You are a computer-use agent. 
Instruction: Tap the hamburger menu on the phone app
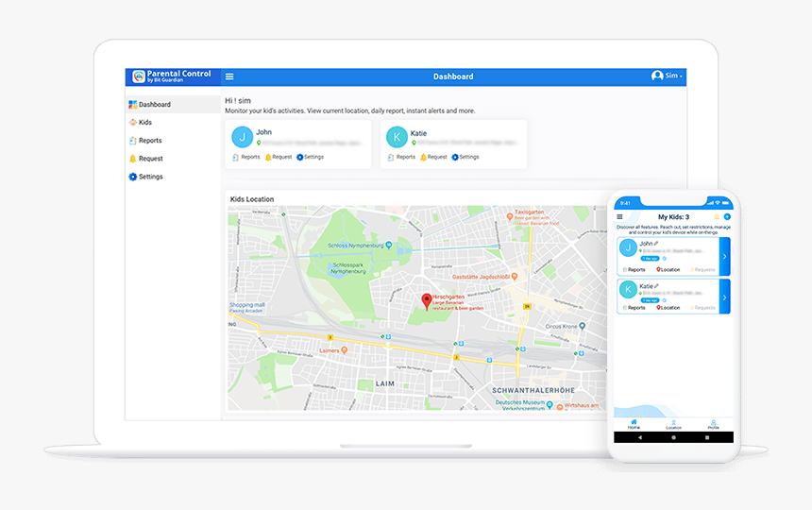[x=619, y=217]
